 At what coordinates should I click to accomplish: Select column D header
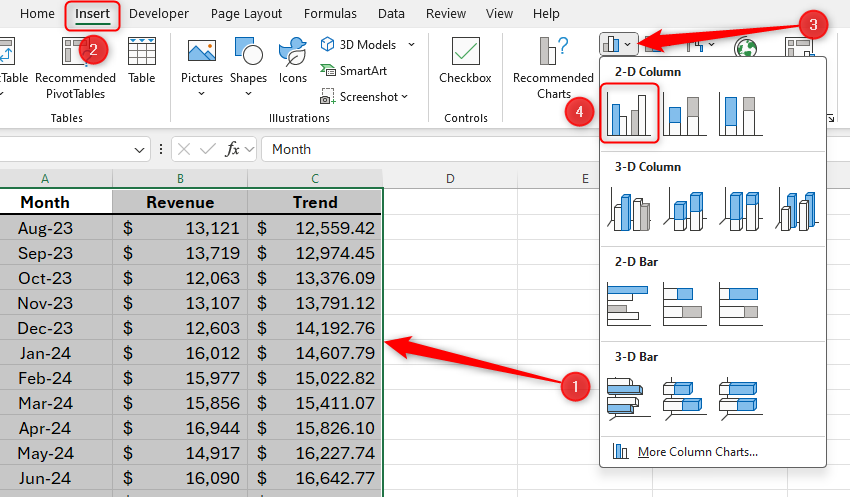pos(450,178)
